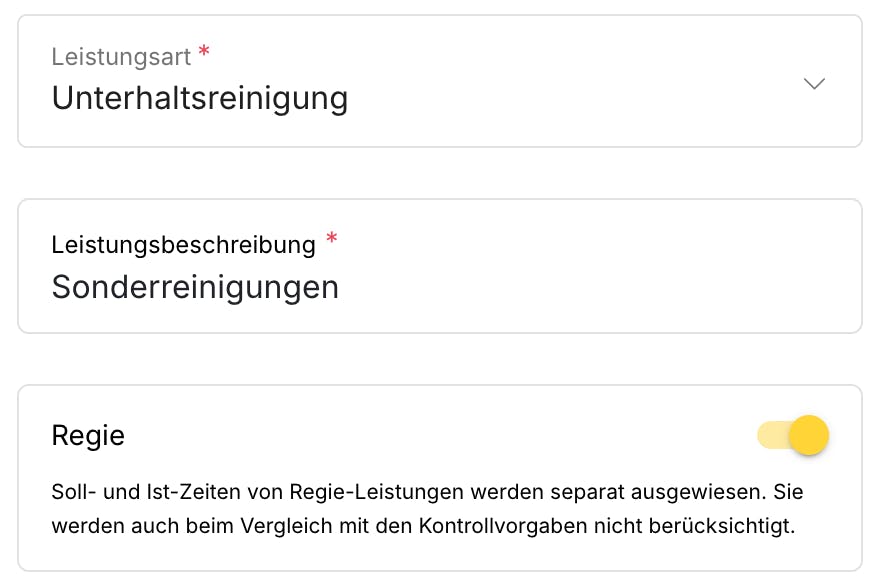
Task: Click the second line mentioning Kontrollvorgaben
Action: (x=423, y=526)
